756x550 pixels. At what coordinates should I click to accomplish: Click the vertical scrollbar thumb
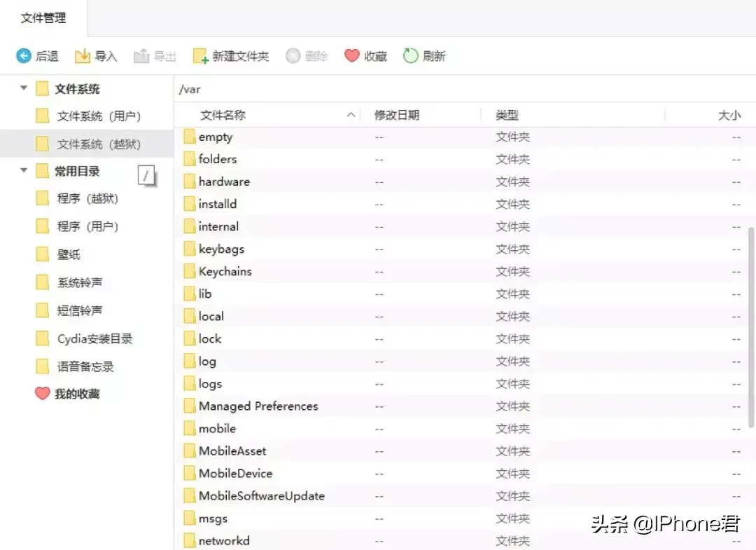pos(752,326)
